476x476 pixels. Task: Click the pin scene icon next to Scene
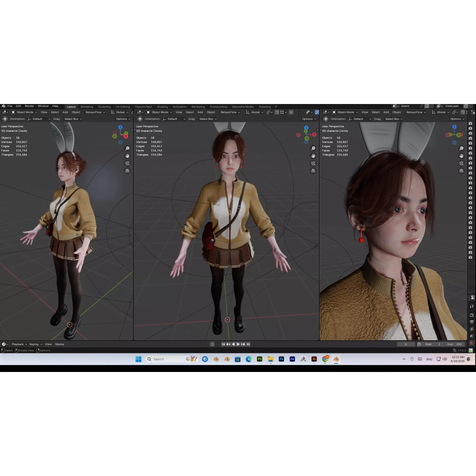[x=421, y=106]
